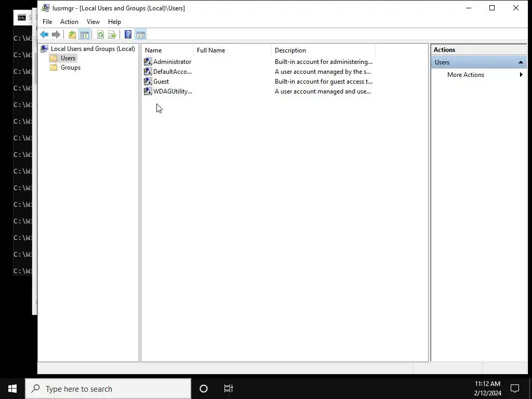The height and width of the screenshot is (399, 532).
Task: Click the Users folder icon in tree
Action: point(54,58)
